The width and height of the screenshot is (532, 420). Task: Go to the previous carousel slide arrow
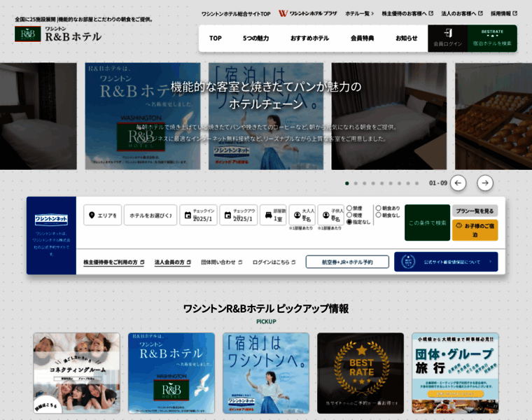458,183
